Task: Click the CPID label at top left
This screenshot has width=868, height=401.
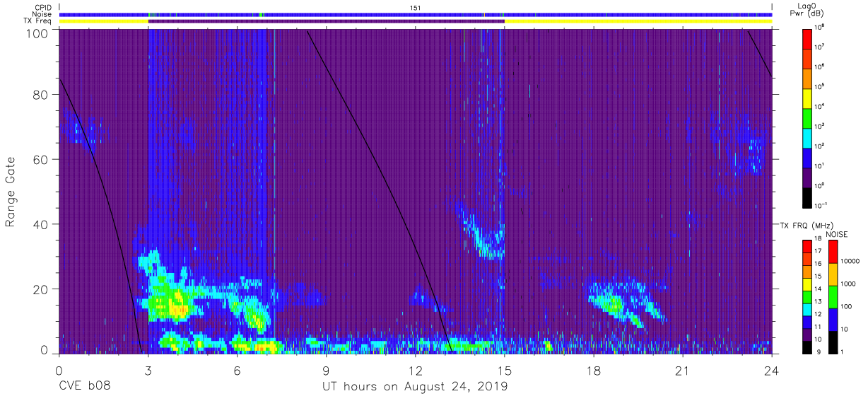Action: [x=42, y=7]
